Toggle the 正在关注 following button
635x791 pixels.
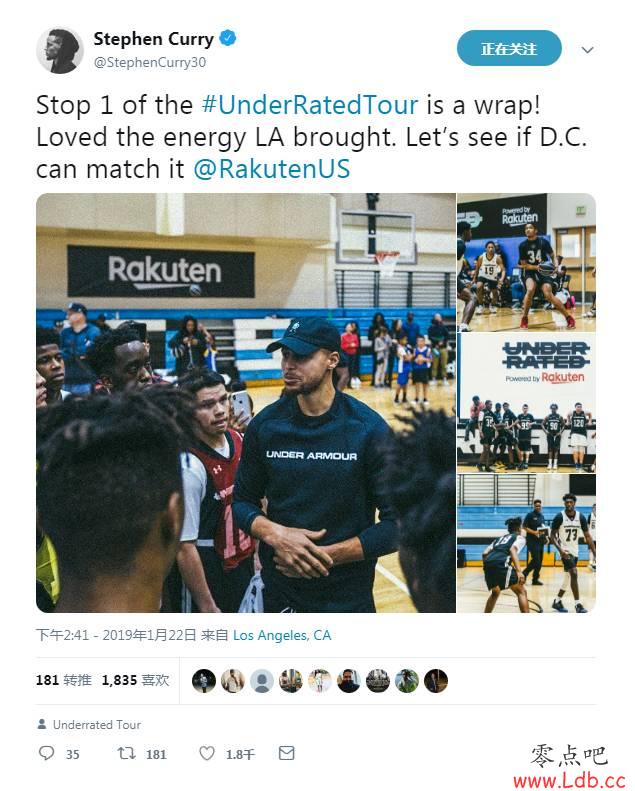click(509, 49)
